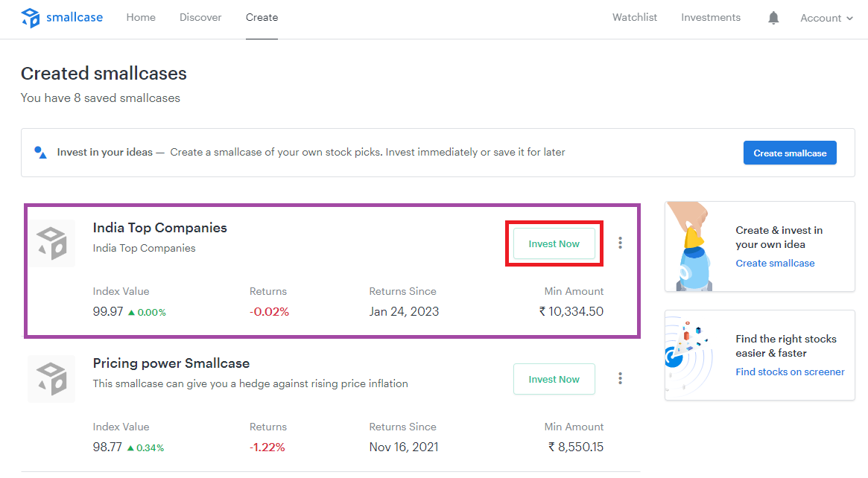Open the Discover tab

pos(200,18)
